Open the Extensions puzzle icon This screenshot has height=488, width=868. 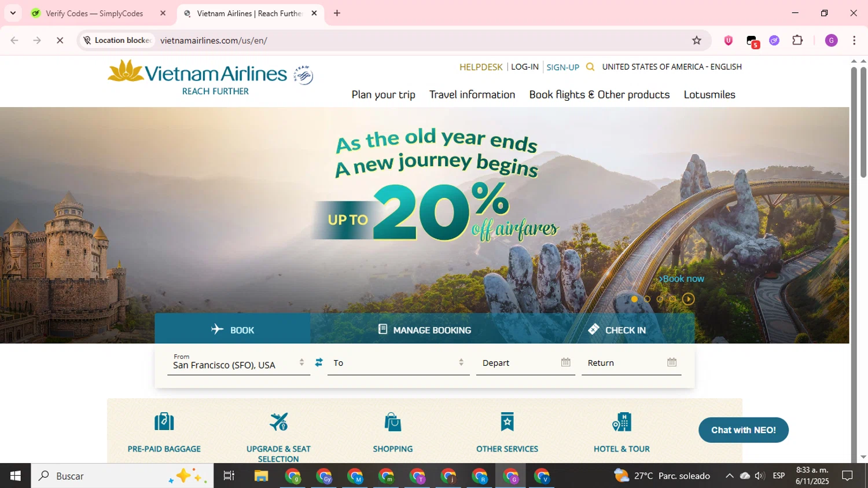point(797,41)
